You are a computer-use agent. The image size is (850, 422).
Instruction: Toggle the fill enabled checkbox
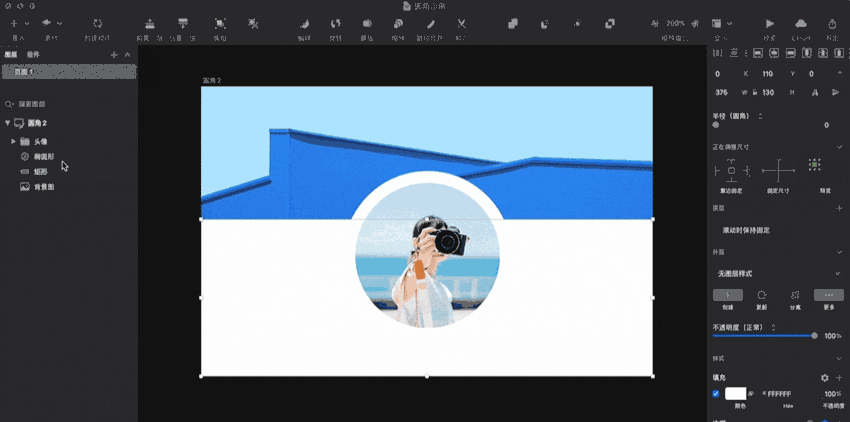pos(716,394)
